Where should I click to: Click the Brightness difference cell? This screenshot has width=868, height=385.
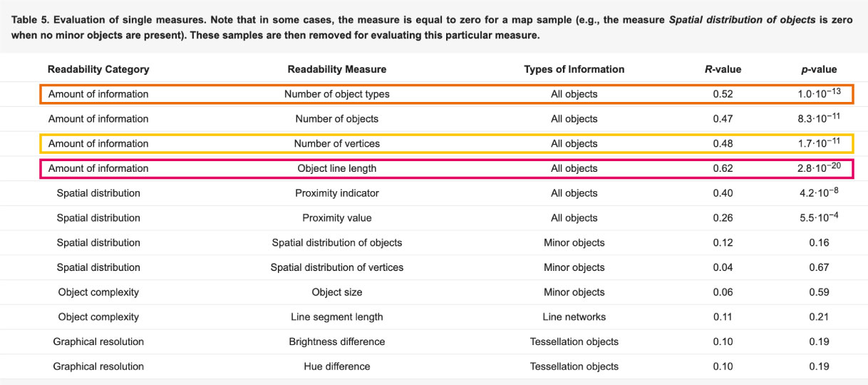[337, 342]
